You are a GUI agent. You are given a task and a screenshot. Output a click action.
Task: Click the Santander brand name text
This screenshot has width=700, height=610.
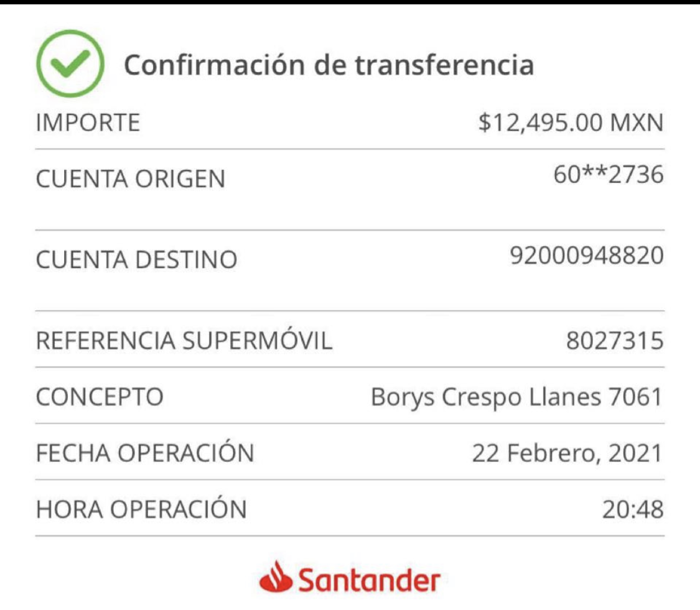click(x=369, y=580)
